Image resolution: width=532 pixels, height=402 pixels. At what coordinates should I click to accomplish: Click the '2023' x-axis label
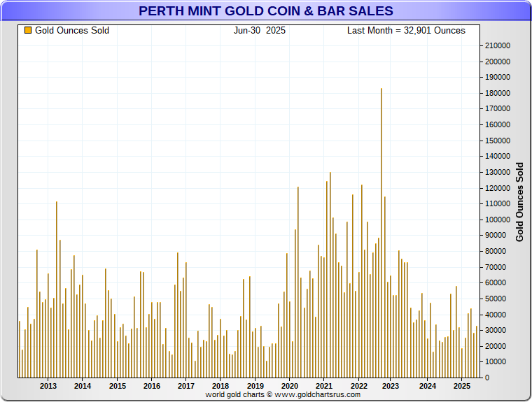coord(391,386)
